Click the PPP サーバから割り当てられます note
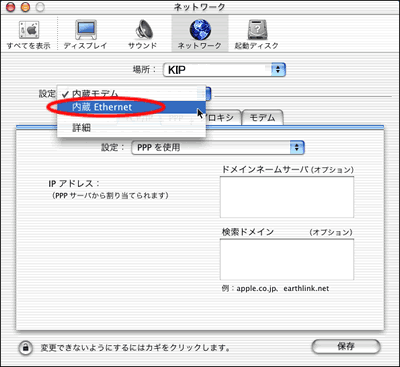This screenshot has width=400, height=367. tap(110, 195)
